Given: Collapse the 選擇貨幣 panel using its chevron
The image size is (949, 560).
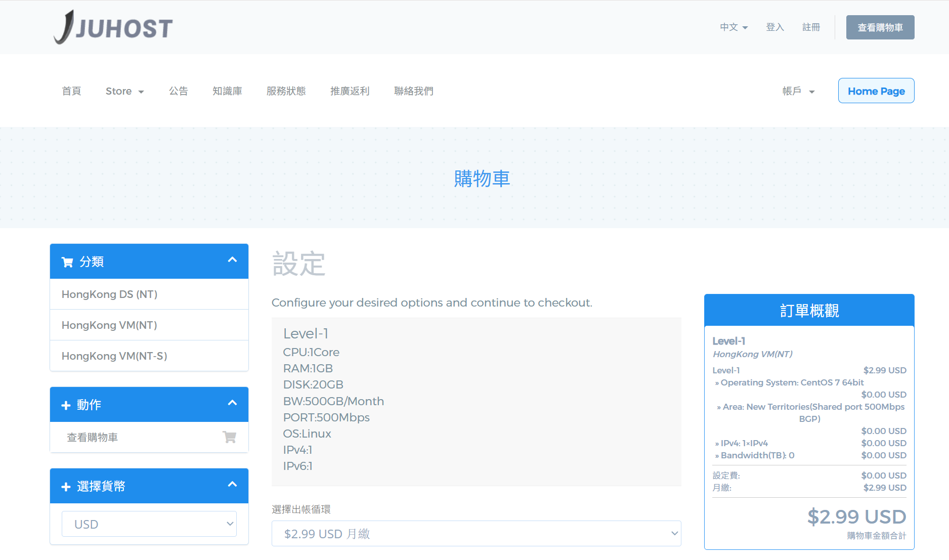Looking at the screenshot, I should click(232, 485).
